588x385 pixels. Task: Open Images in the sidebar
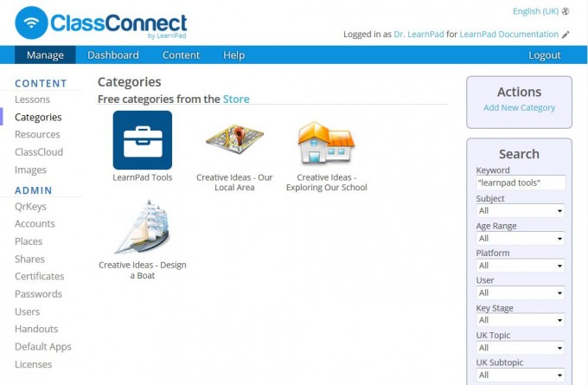click(30, 170)
